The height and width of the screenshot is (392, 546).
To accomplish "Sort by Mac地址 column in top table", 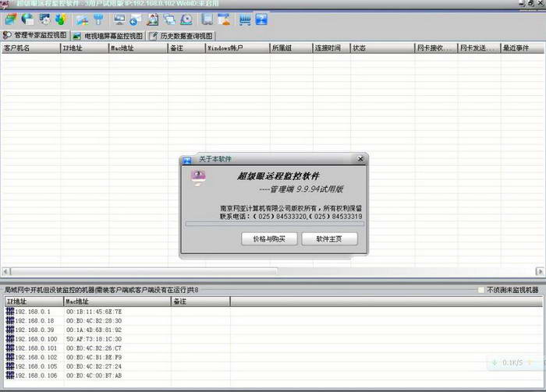I will click(138, 48).
